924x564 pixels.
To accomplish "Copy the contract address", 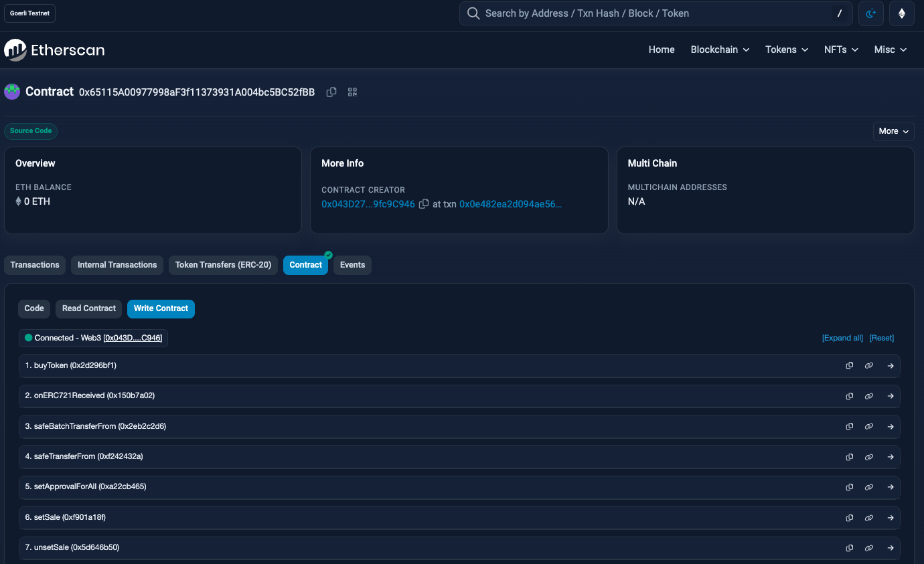I will (331, 92).
